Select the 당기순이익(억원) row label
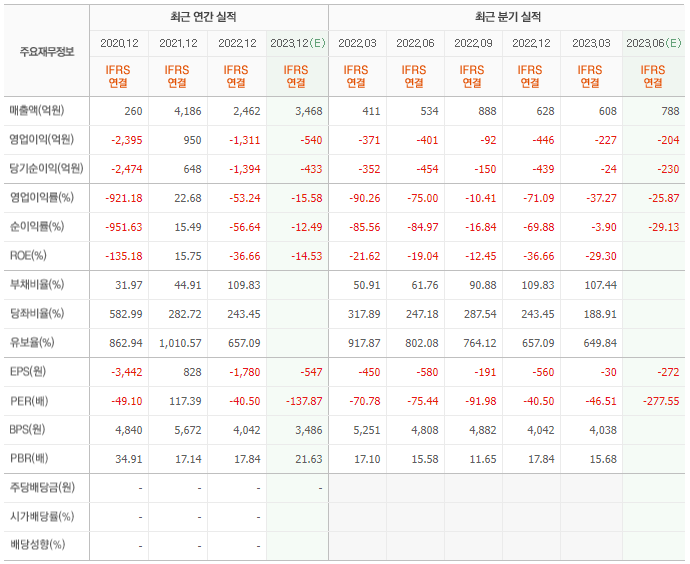 [x=46, y=168]
